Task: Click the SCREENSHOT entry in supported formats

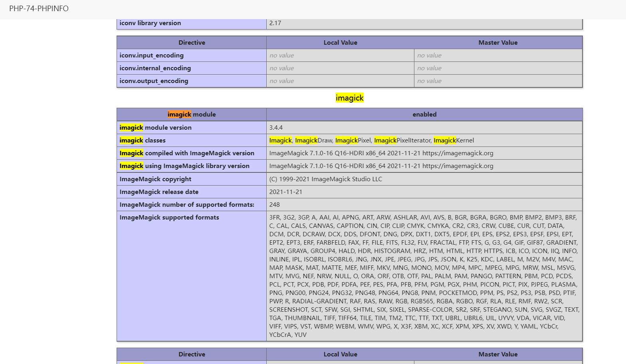Action: pyautogui.click(x=289, y=310)
